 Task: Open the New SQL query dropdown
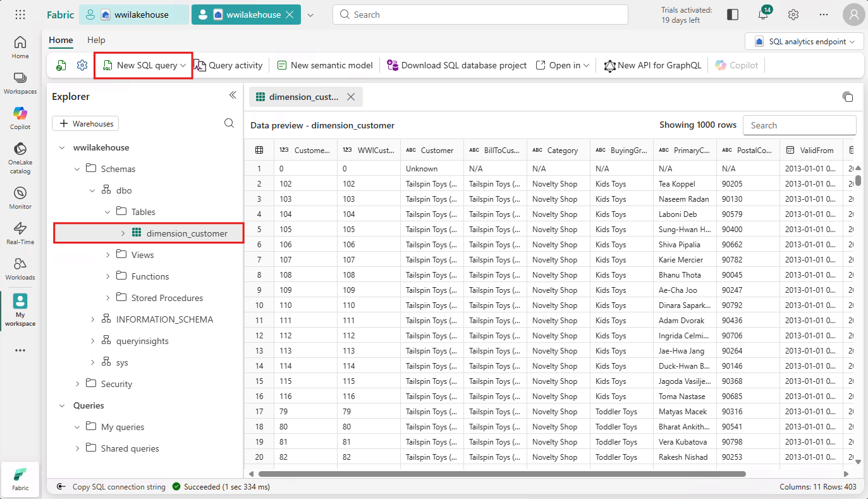pyautogui.click(x=183, y=65)
